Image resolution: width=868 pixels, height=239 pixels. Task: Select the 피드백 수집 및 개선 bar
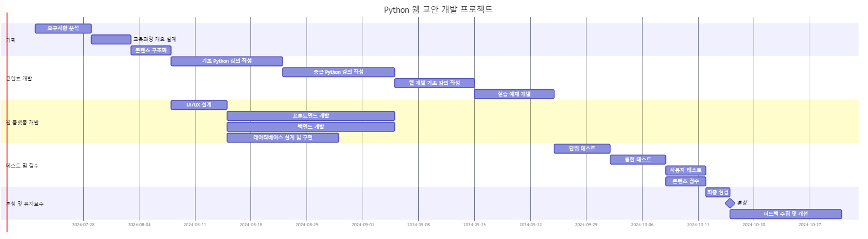pos(785,214)
